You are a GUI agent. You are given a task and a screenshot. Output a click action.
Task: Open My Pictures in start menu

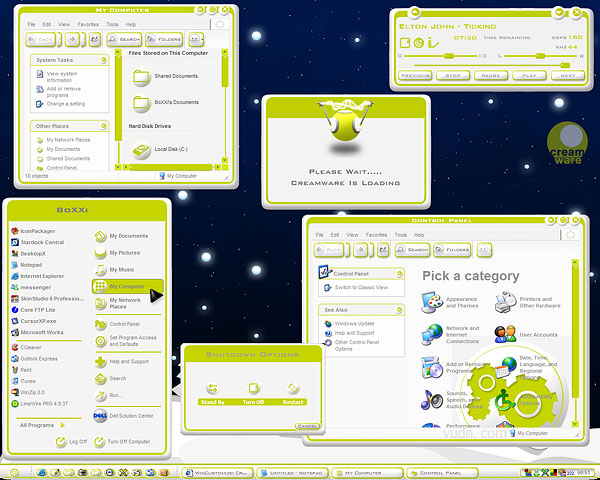coord(117,253)
